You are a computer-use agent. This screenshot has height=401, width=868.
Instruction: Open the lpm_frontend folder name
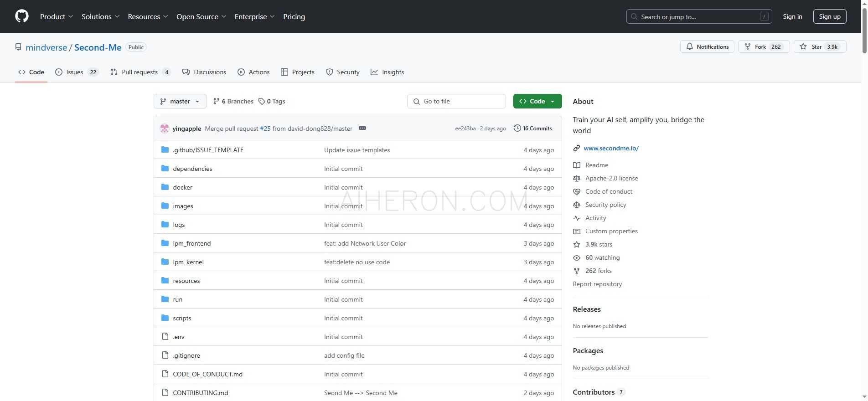(192, 243)
